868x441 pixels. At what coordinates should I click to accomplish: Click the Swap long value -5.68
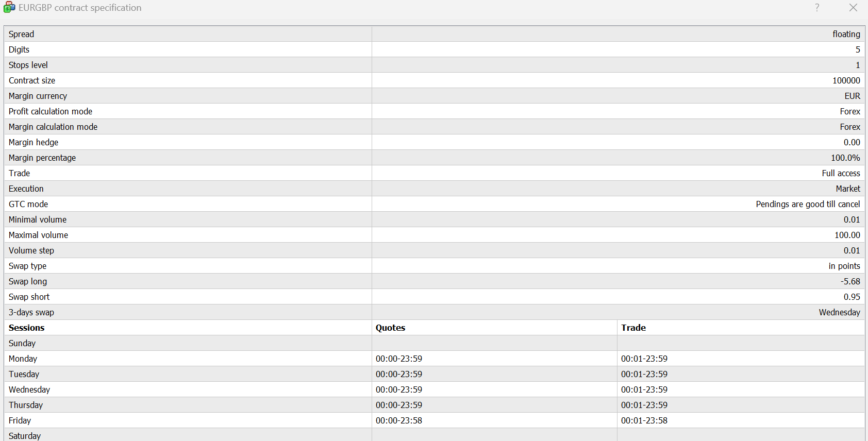click(850, 281)
